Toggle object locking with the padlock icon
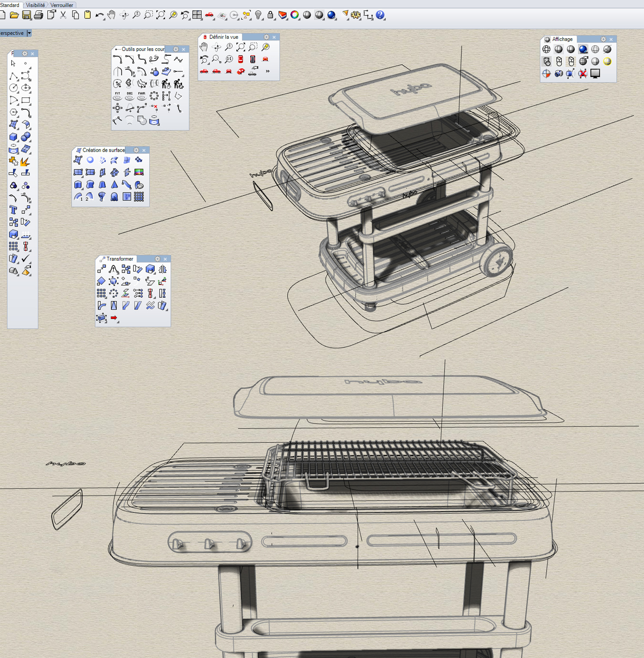 point(270,15)
